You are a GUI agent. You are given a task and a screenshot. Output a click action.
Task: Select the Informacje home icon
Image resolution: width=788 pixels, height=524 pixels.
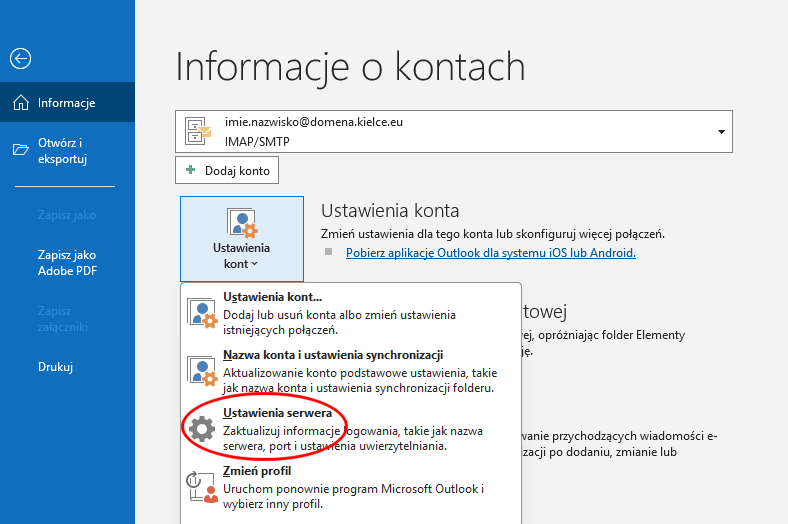(21, 102)
